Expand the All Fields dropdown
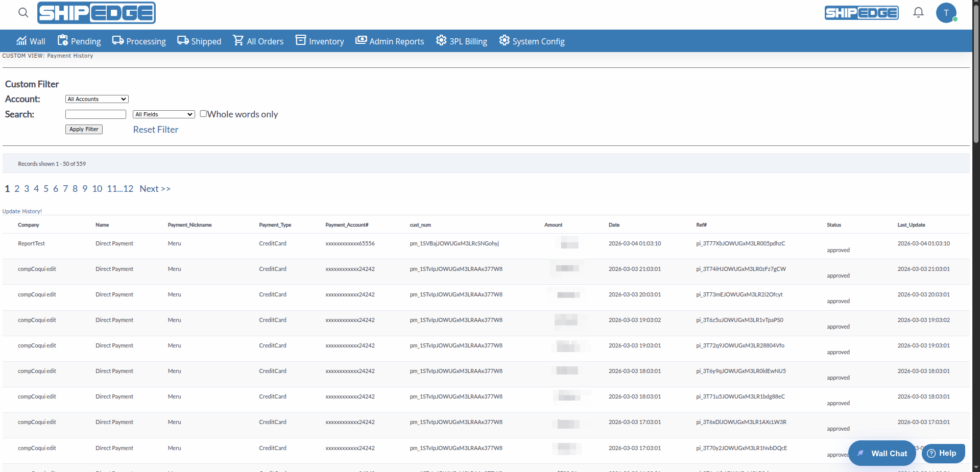 pos(164,114)
